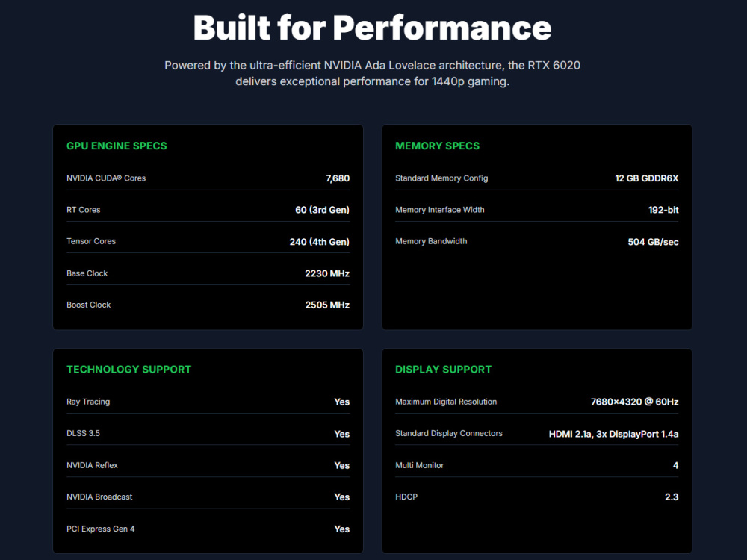Click the Yes value for PCI Express Gen 4
This screenshot has width=747, height=560.
(341, 529)
